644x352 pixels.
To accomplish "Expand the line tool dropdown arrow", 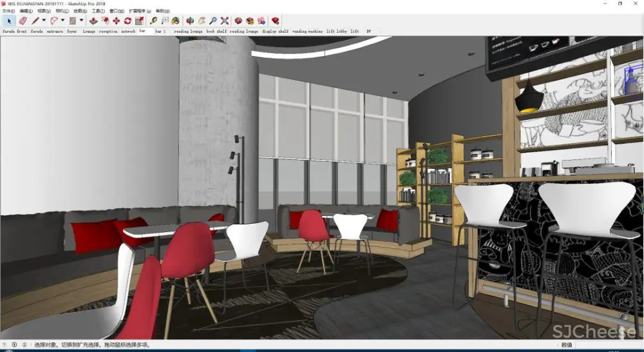I will 43,21.
